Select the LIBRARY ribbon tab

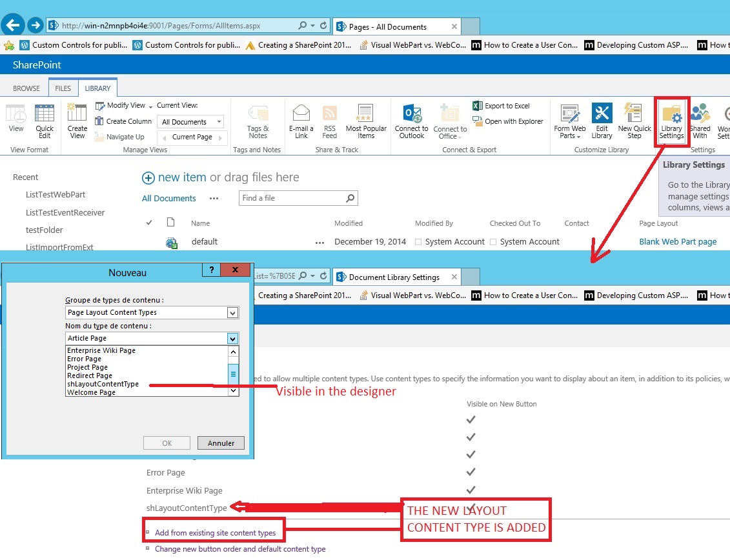(x=97, y=88)
